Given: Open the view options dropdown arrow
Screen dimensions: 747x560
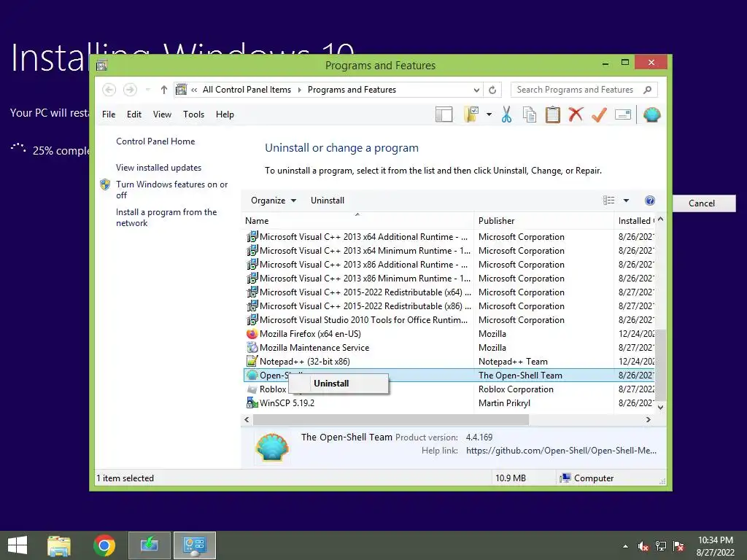Looking at the screenshot, I should tap(626, 201).
